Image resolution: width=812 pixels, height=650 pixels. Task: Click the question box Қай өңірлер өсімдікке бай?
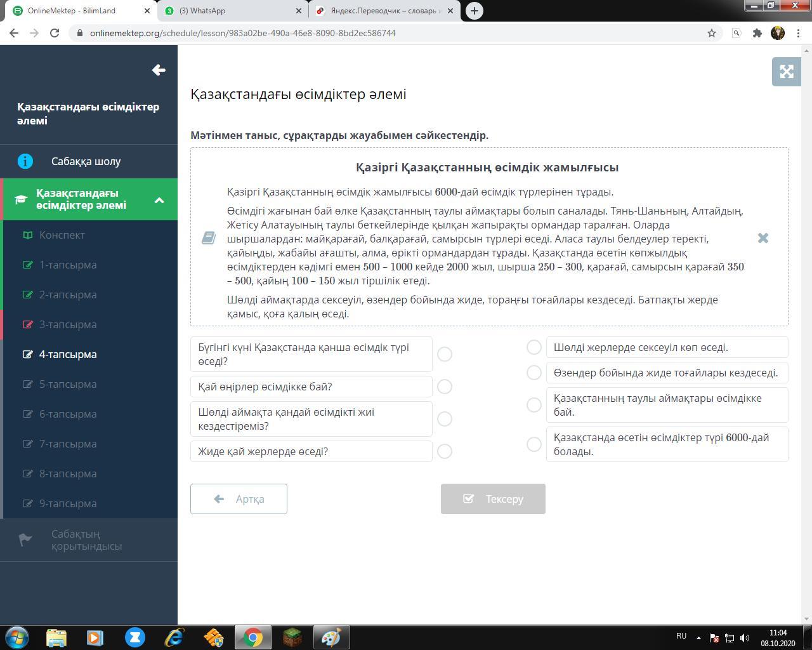[x=311, y=387]
